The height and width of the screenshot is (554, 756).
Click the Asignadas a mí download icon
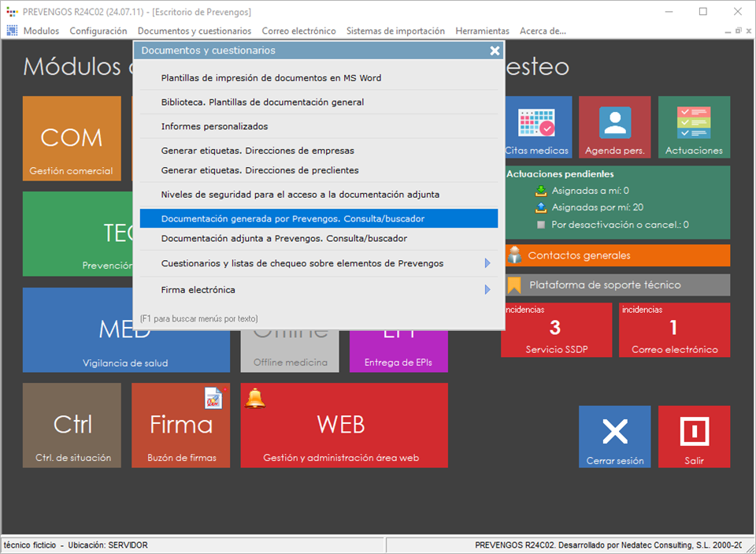point(540,191)
